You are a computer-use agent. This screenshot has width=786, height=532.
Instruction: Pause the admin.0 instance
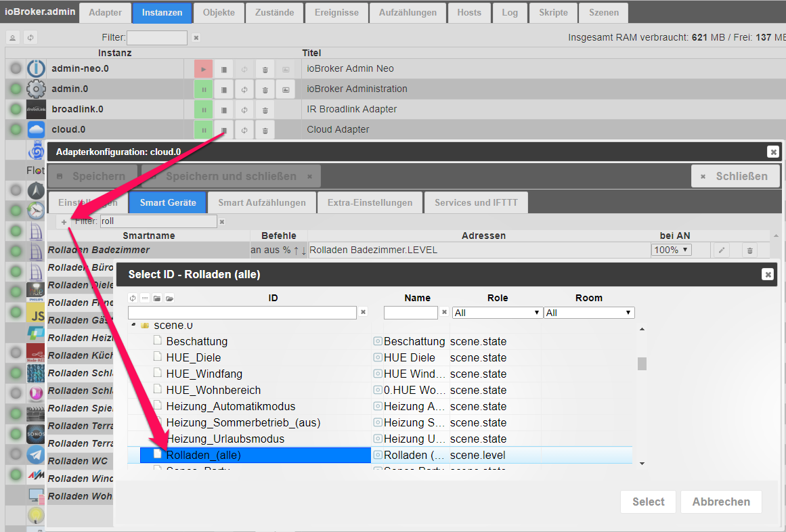pyautogui.click(x=203, y=89)
